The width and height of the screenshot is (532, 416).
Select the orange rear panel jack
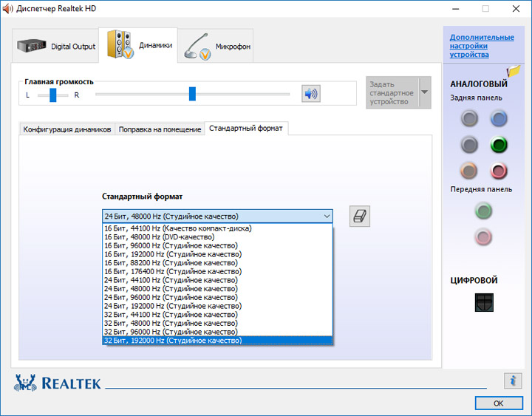pos(469,171)
